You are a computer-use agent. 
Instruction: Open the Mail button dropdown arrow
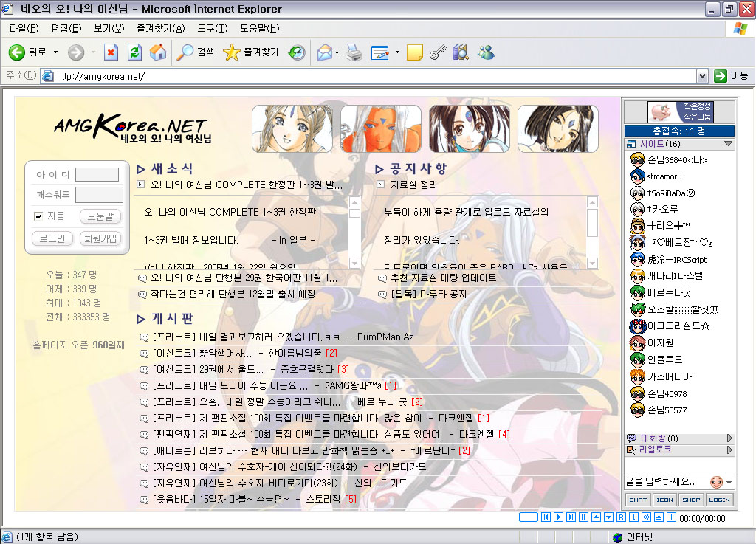point(337,52)
